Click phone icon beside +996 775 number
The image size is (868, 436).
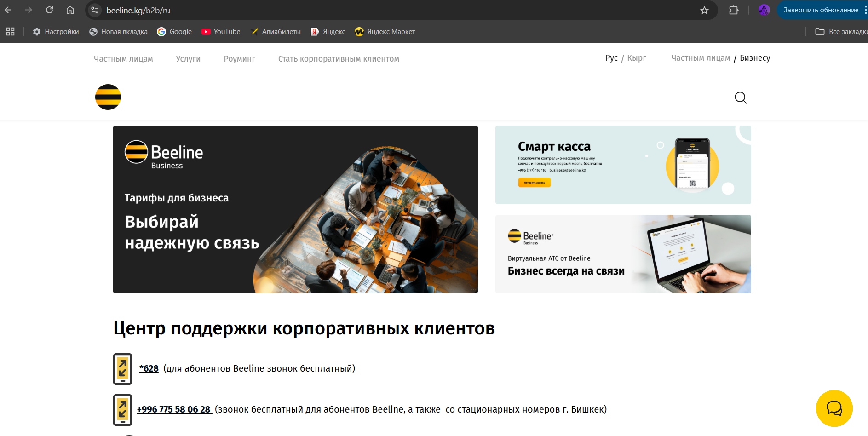[122, 410]
